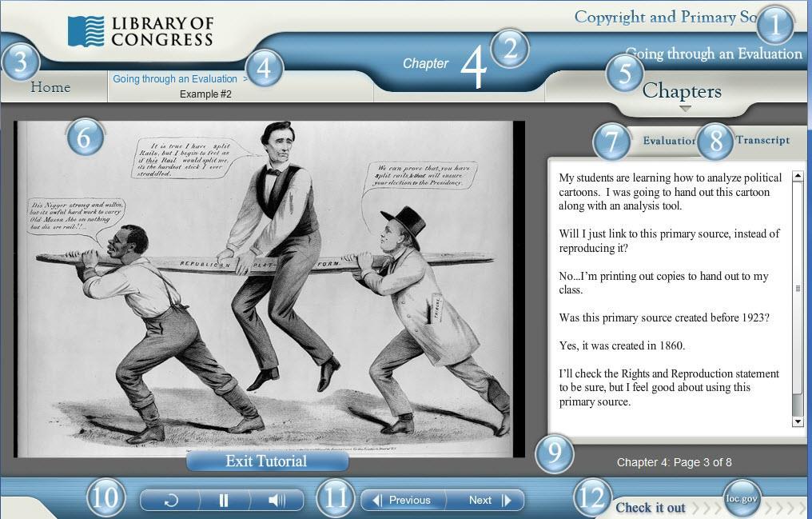Screen dimensions: 812x519
Task: Pause the tutorial playback
Action: 224,501
